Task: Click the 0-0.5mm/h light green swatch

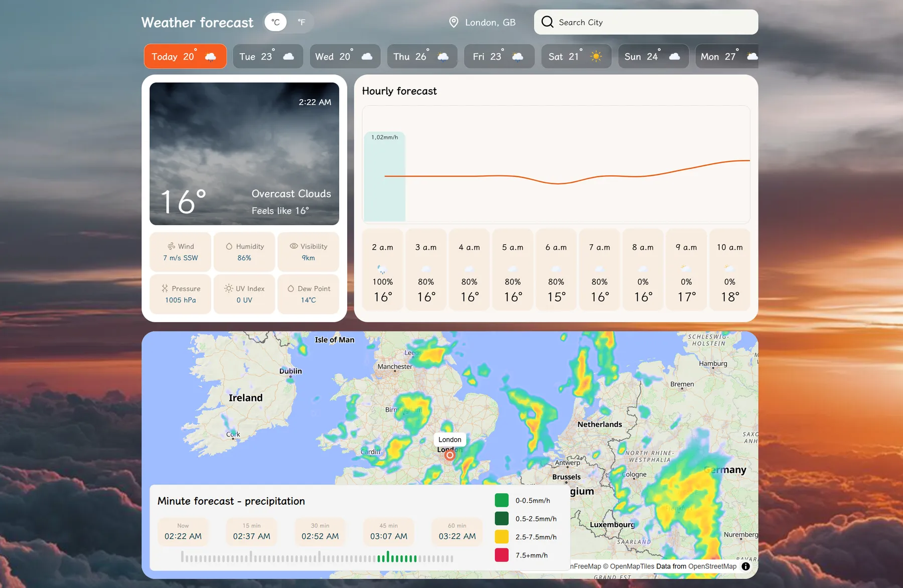Action: [502, 500]
